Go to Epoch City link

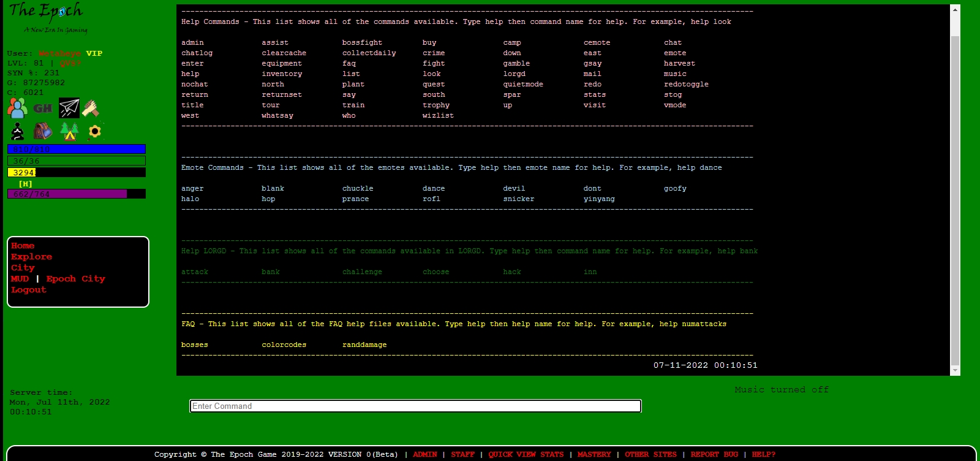coord(75,279)
